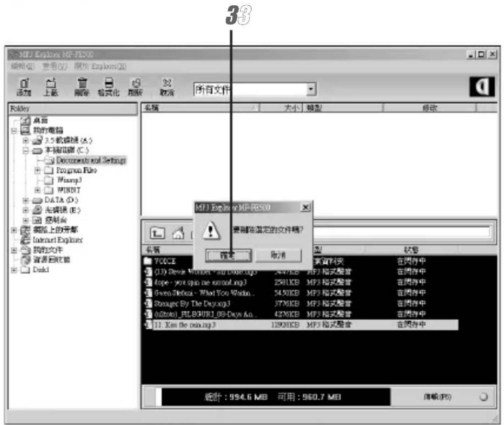
Task: Expand the WINNT folder node
Action: [38, 190]
